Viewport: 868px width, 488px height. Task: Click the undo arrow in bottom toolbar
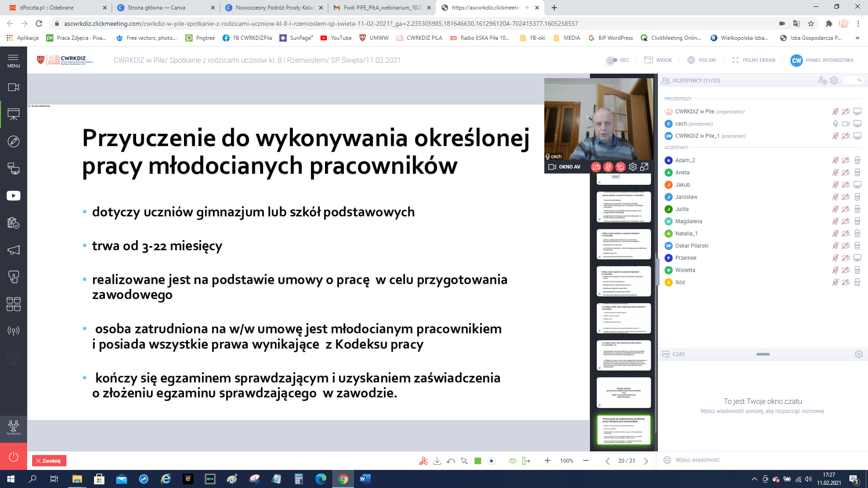451,461
